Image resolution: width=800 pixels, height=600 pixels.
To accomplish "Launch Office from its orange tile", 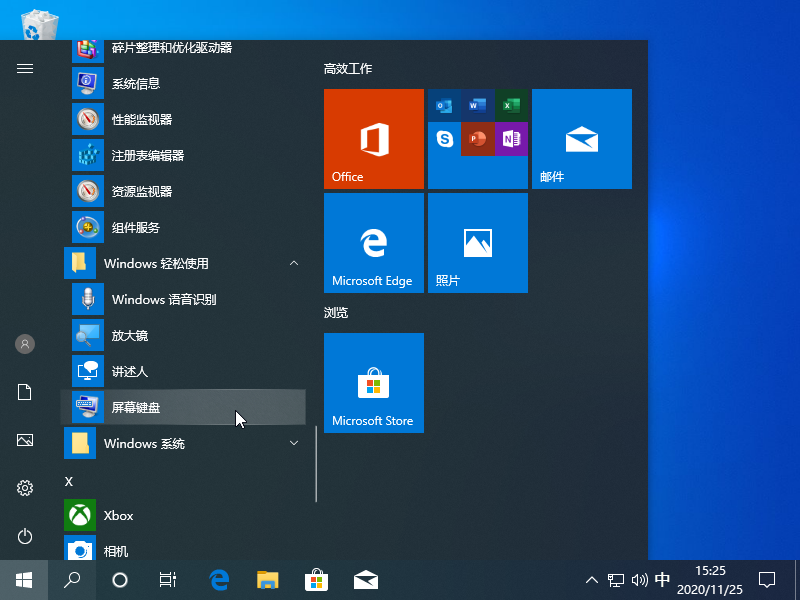I will tap(373, 138).
